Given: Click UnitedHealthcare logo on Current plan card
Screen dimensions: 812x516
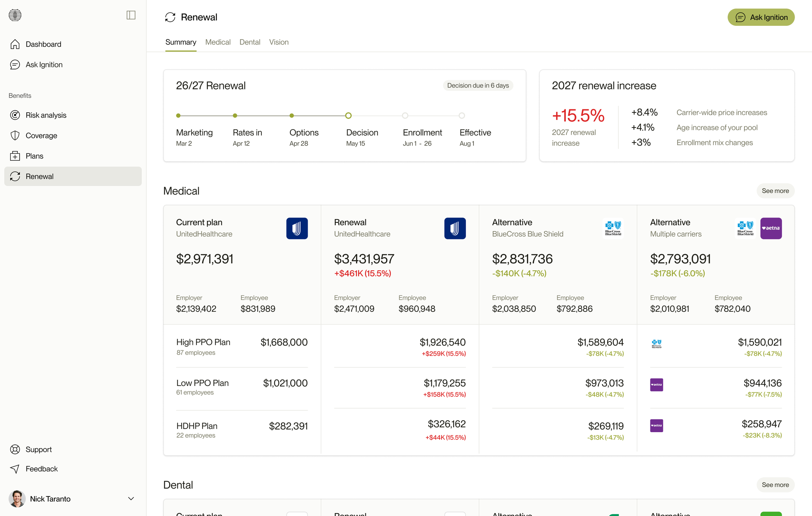Looking at the screenshot, I should click(x=297, y=228).
